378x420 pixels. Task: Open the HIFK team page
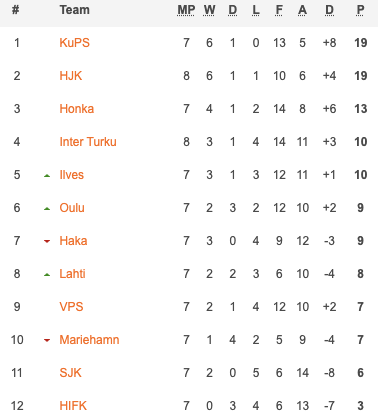73,406
